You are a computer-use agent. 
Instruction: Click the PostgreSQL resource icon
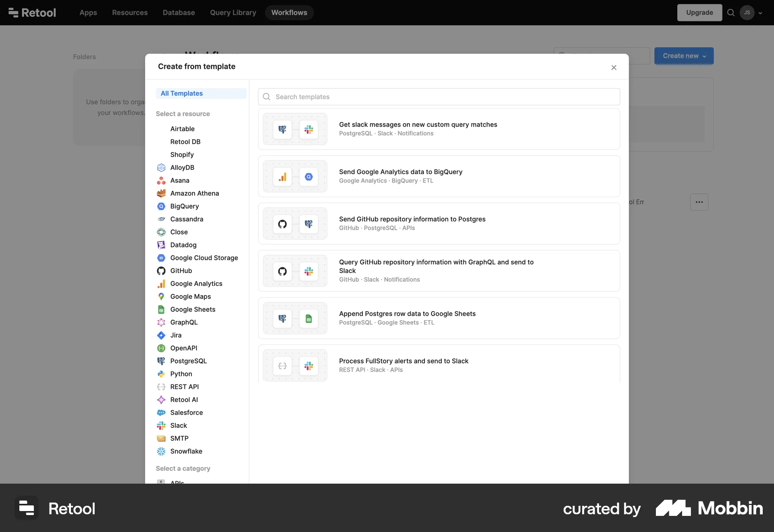click(161, 361)
